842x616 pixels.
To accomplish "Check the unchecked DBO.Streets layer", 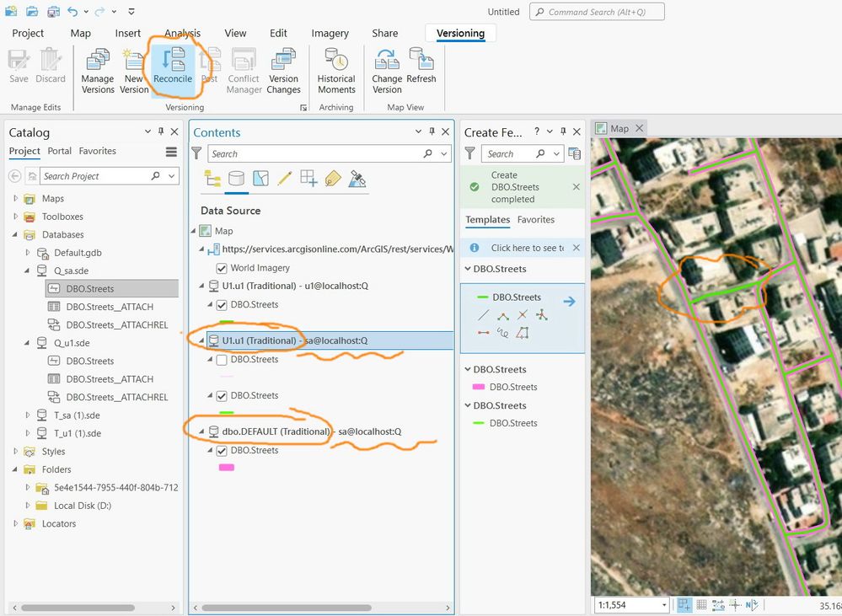I will pos(221,360).
